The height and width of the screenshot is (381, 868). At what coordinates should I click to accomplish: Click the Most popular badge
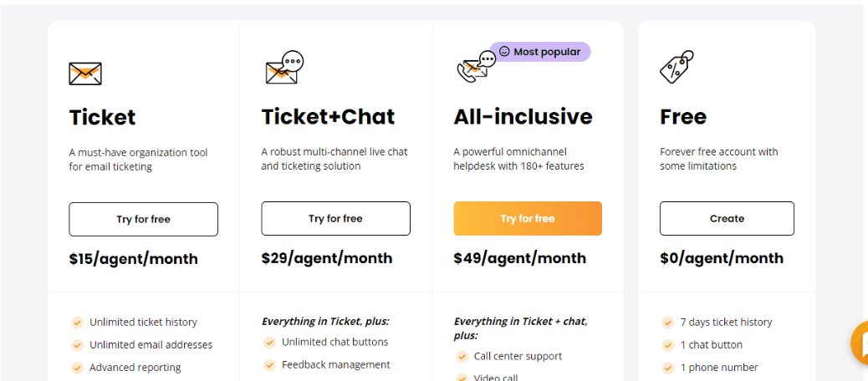540,52
